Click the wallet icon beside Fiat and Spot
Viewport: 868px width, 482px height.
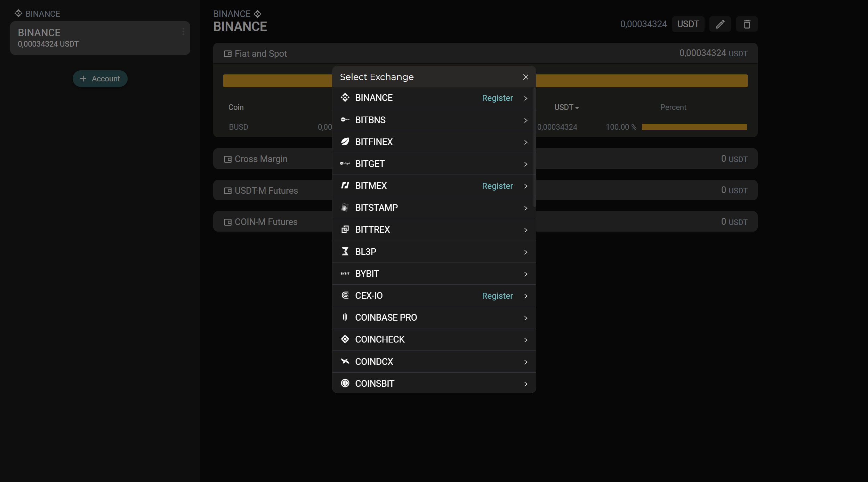pos(228,54)
